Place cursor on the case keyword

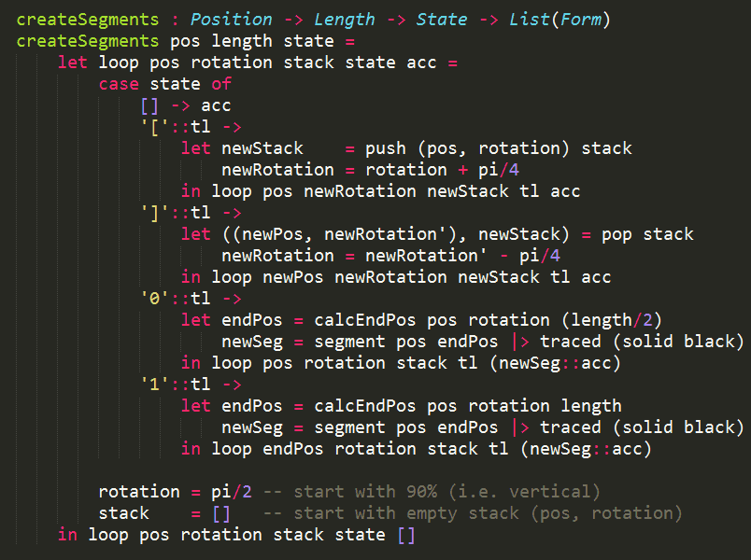click(119, 83)
